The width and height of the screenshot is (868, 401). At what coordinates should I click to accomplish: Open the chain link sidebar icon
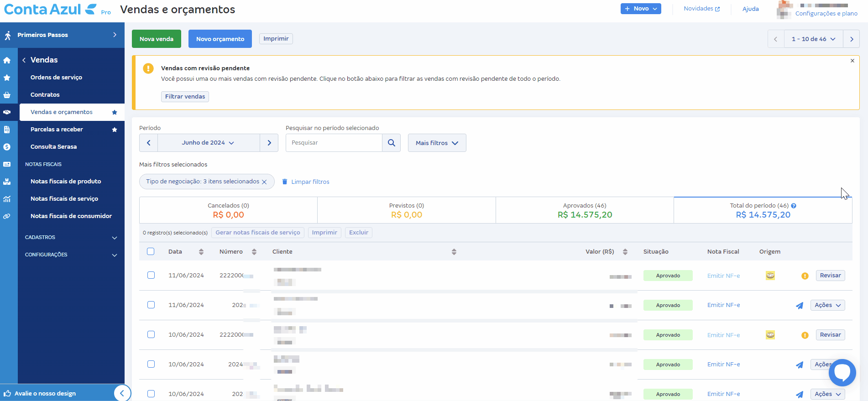point(7,216)
